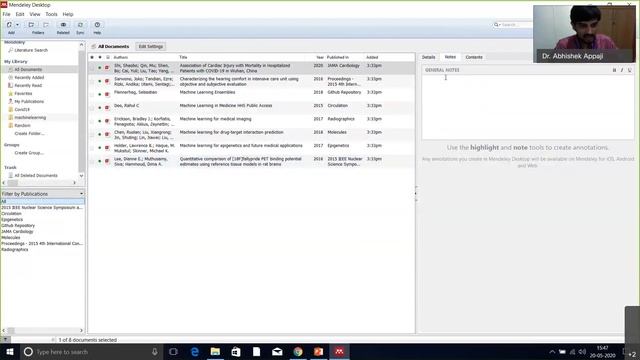Open the PDF icon for Flennerhag, Sebastian row
640x360 pixels.
point(107,94)
